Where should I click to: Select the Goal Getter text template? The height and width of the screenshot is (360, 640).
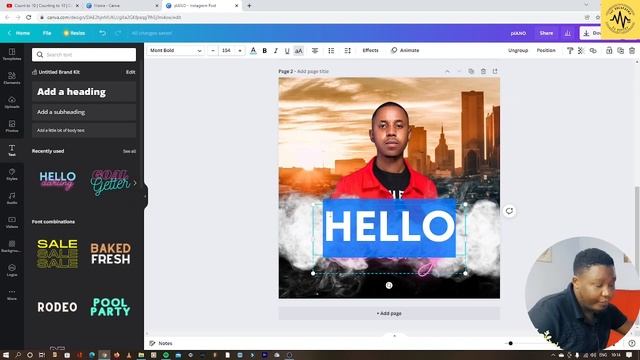coord(110,182)
